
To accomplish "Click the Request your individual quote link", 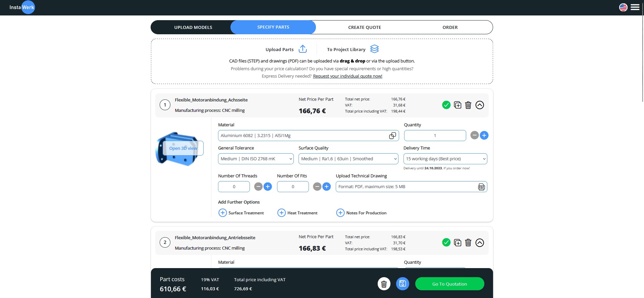I will [x=347, y=76].
